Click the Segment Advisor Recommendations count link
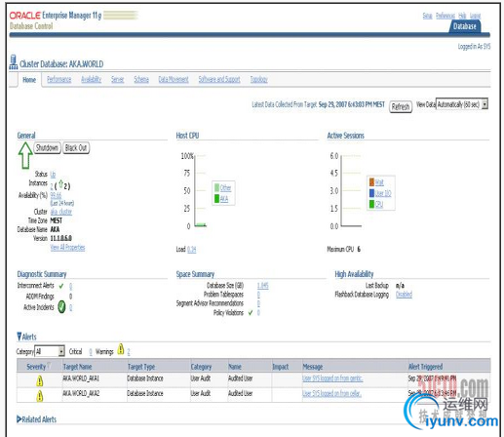 coord(258,303)
